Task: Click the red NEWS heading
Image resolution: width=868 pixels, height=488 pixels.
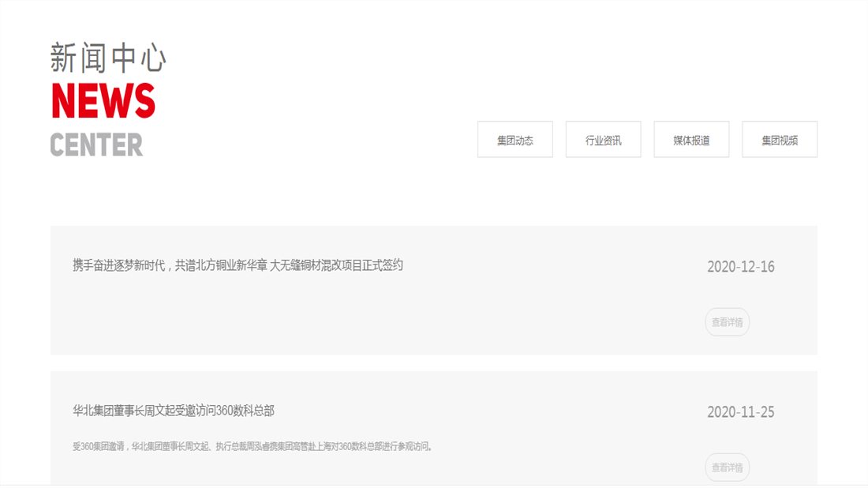Action: click(103, 100)
